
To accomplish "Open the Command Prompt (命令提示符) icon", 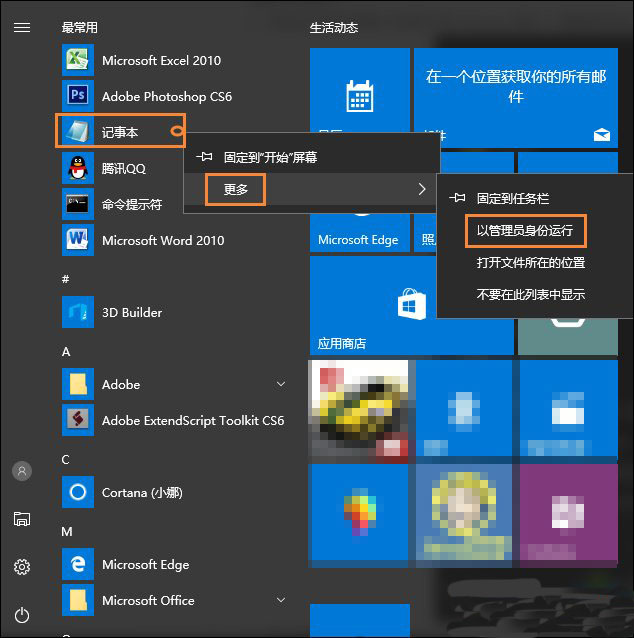I will (x=78, y=204).
